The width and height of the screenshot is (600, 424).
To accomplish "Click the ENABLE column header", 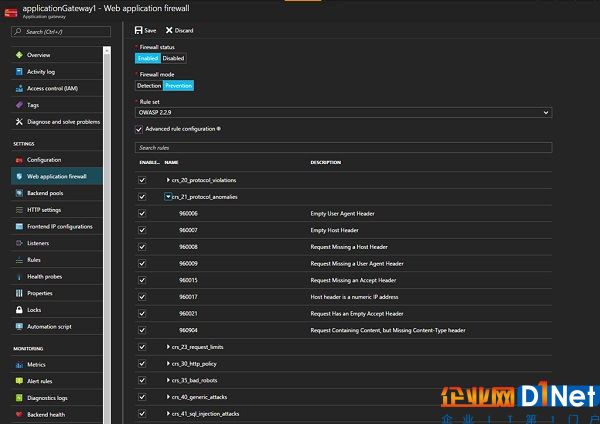I will click(150, 163).
